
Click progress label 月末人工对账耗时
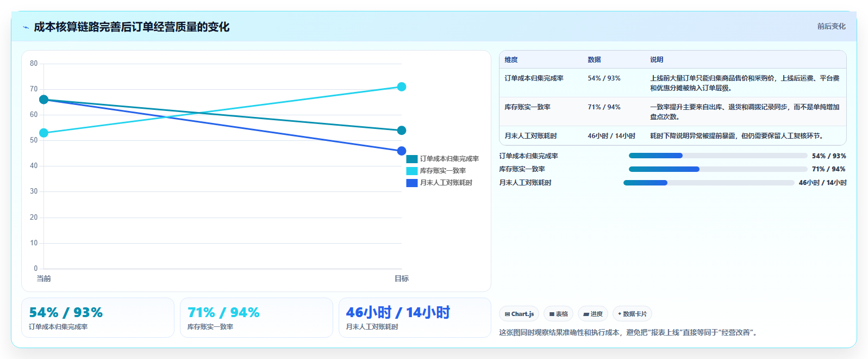[x=526, y=183]
